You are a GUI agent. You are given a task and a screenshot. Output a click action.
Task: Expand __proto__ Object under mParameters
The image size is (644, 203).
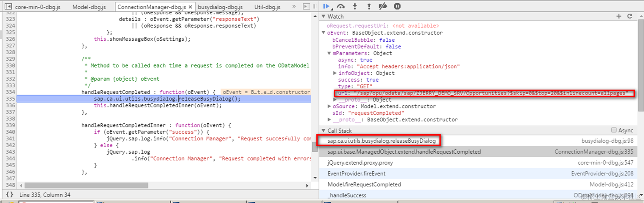pyautogui.click(x=335, y=100)
